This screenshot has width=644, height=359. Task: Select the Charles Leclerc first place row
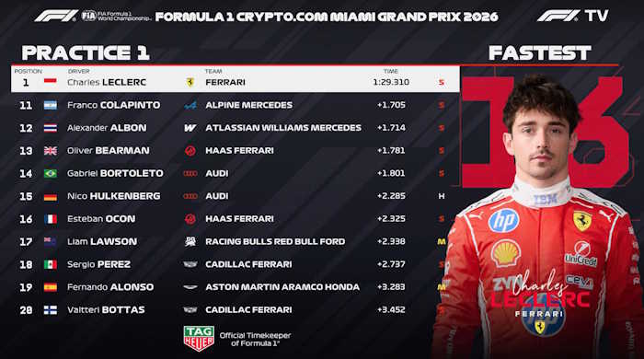tap(235, 79)
